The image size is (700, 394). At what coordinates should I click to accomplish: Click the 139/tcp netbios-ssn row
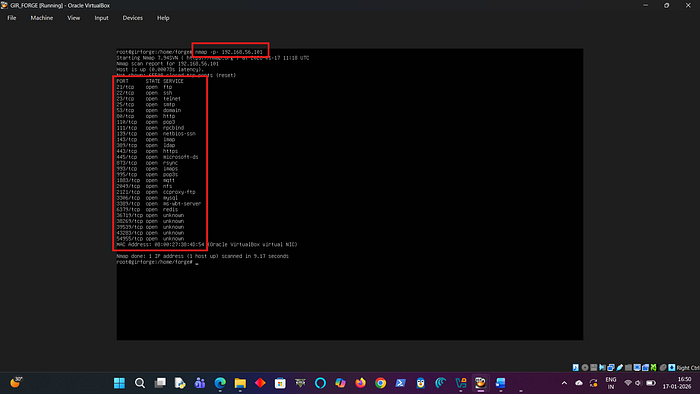tap(156, 133)
